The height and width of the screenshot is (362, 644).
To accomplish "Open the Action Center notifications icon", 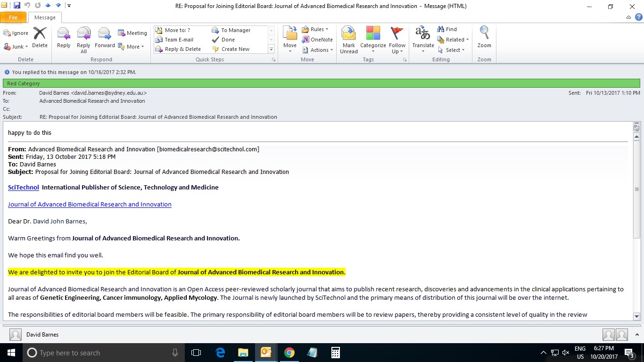I will click(629, 353).
